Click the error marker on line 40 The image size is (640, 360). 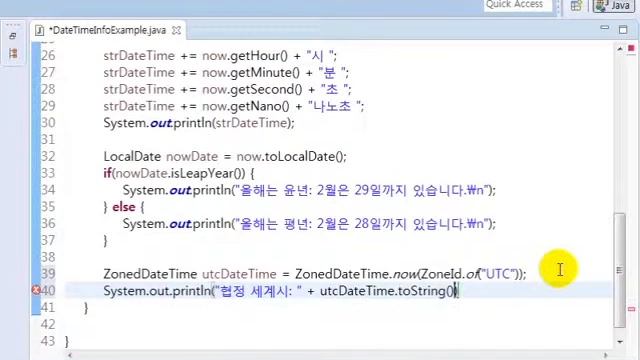point(36,290)
